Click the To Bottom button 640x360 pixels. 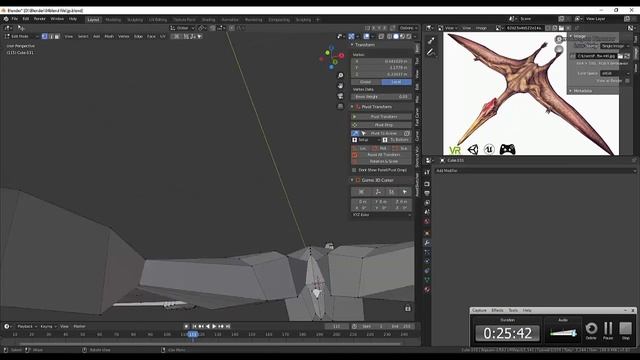click(396, 140)
